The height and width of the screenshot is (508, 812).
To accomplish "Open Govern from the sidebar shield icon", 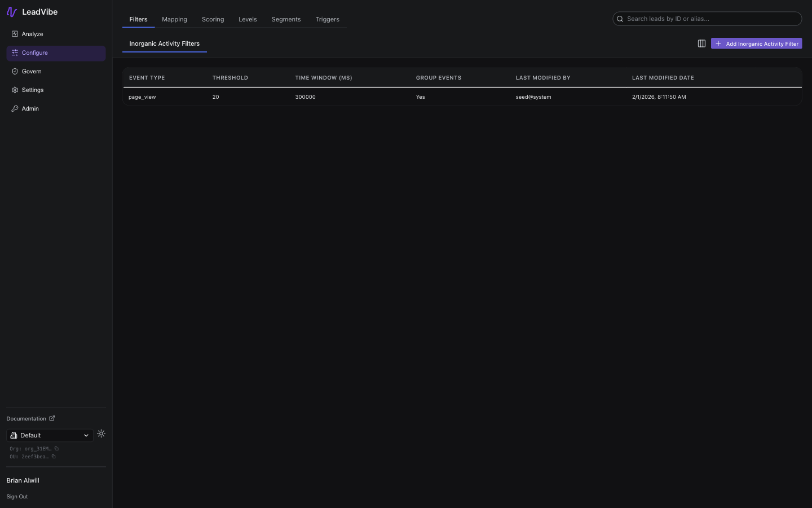I will point(15,71).
